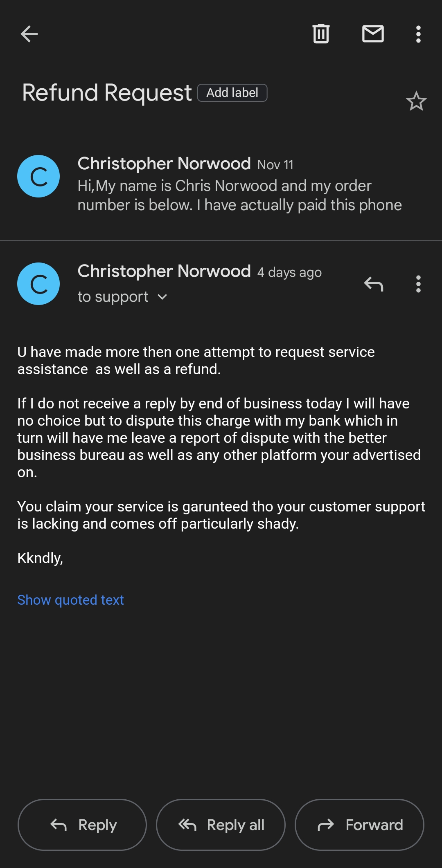The width and height of the screenshot is (442, 868).
Task: Go back using the arrow icon
Action: 29,34
